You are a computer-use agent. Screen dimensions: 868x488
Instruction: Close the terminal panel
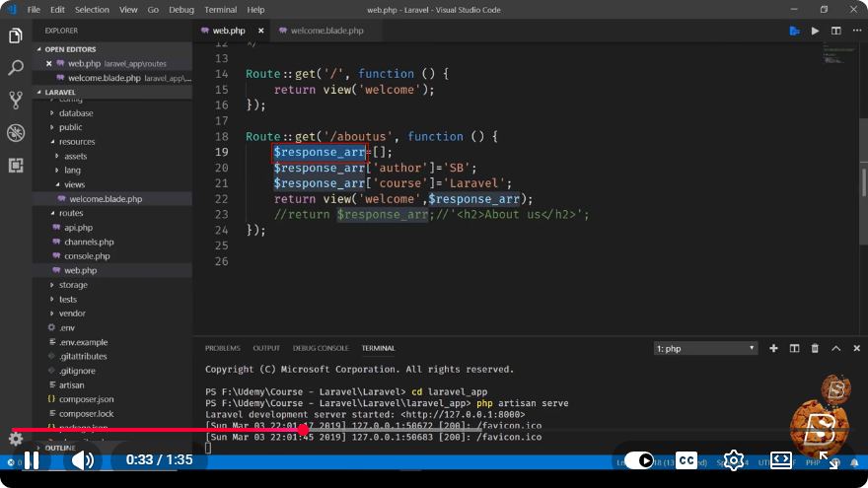click(856, 348)
